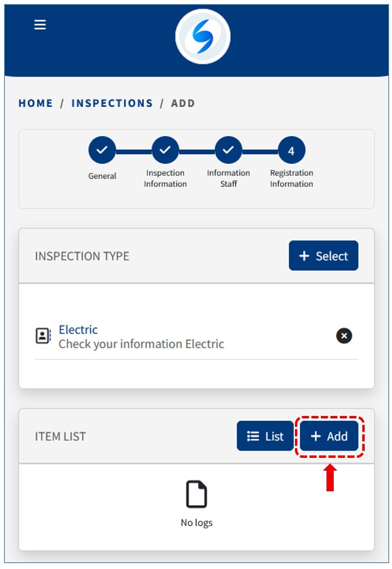Click the ADD breadcrumb label
The width and height of the screenshot is (392, 569).
click(x=183, y=103)
